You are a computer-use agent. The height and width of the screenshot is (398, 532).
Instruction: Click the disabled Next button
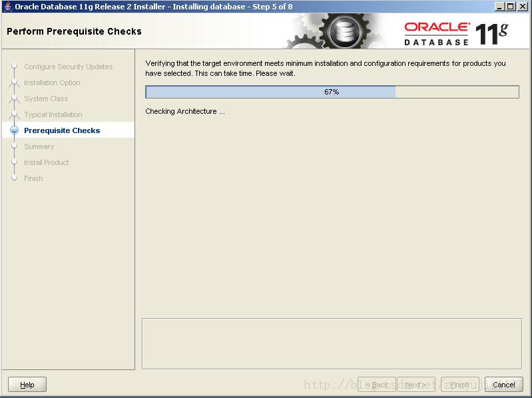[x=416, y=385]
